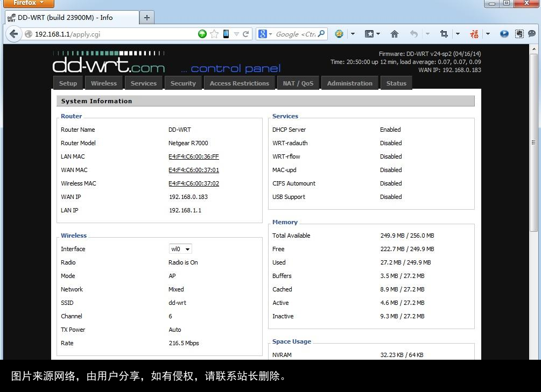Viewport: 541px width, 392px height.
Task: Reload the page with the refresh icon
Action: [246, 33]
